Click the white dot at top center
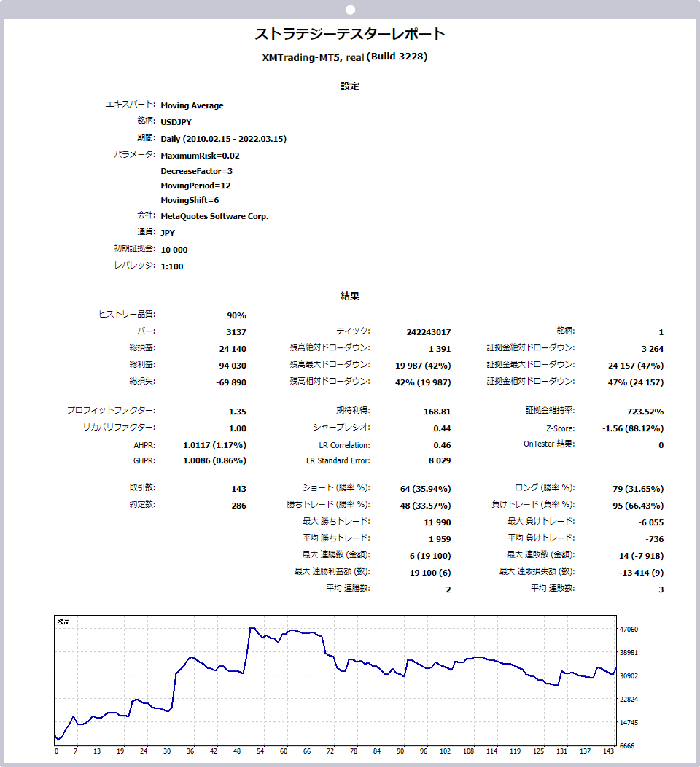 point(350,10)
